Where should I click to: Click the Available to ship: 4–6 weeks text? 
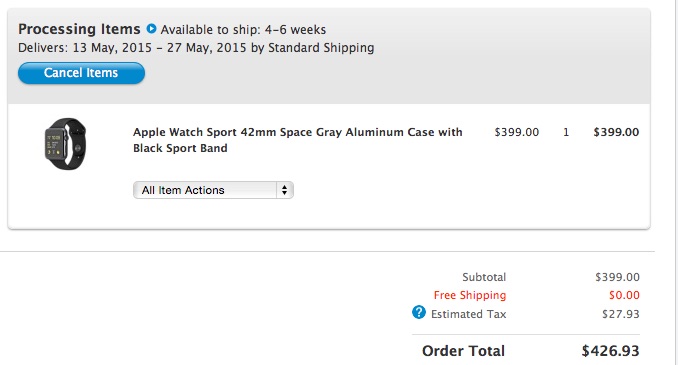point(243,30)
